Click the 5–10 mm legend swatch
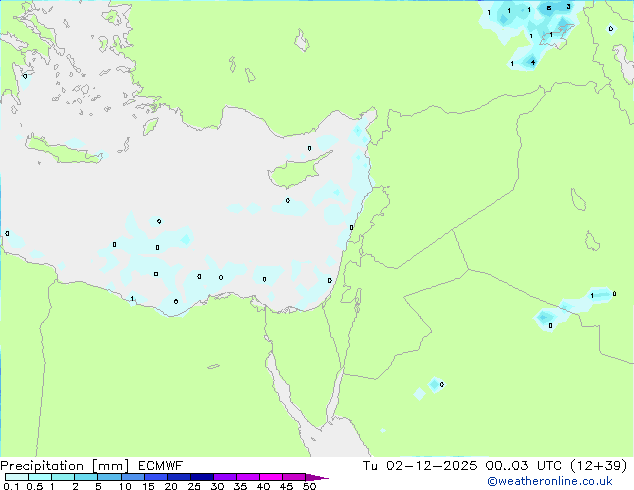This screenshot has height=490, width=634. coord(109,477)
